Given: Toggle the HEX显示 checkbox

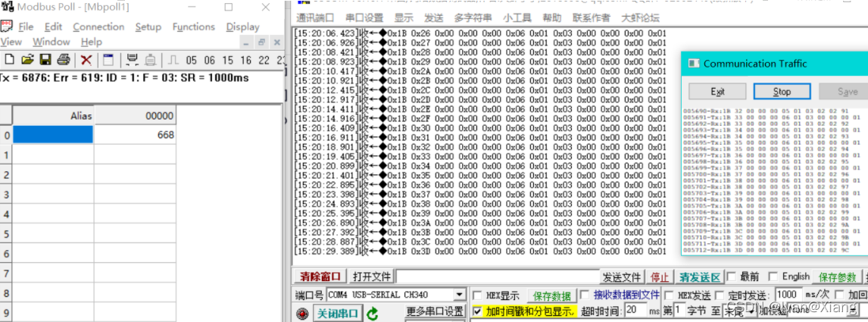Looking at the screenshot, I should 476,295.
